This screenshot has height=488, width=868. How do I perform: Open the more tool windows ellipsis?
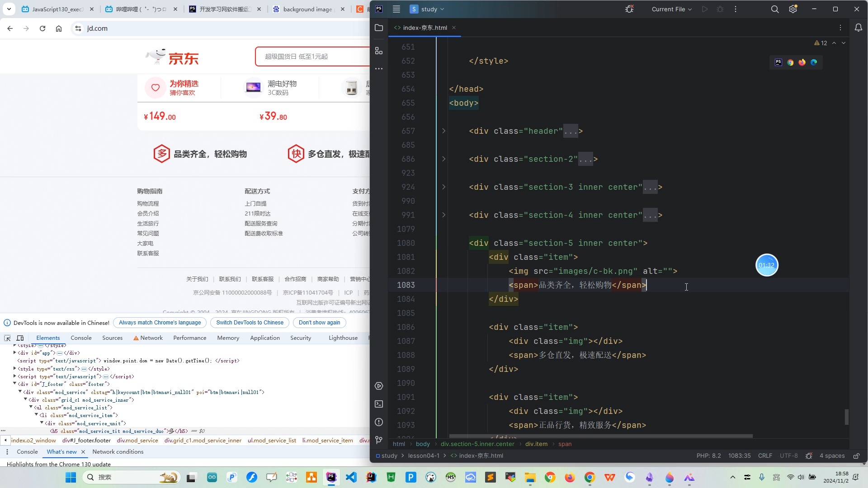tap(379, 69)
